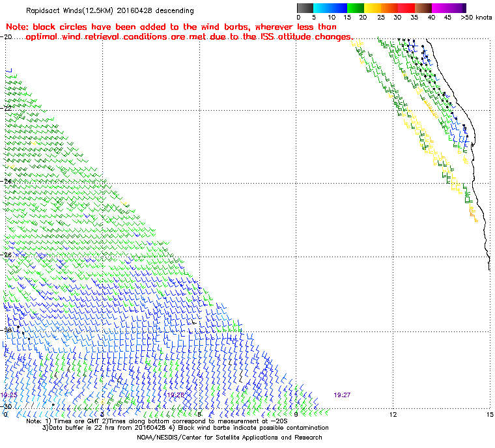
Task: Click footnote 'Times are GMT' line
Action: coord(157,421)
